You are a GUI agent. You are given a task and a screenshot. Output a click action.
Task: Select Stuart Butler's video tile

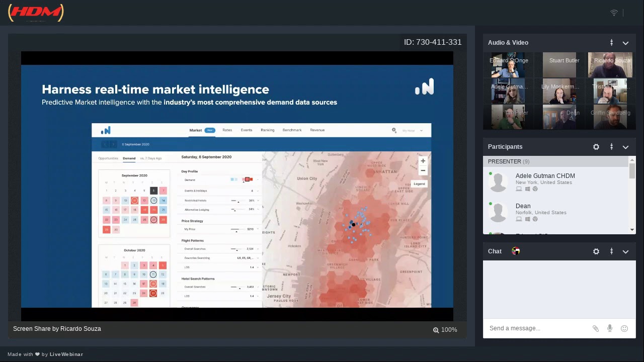point(559,64)
